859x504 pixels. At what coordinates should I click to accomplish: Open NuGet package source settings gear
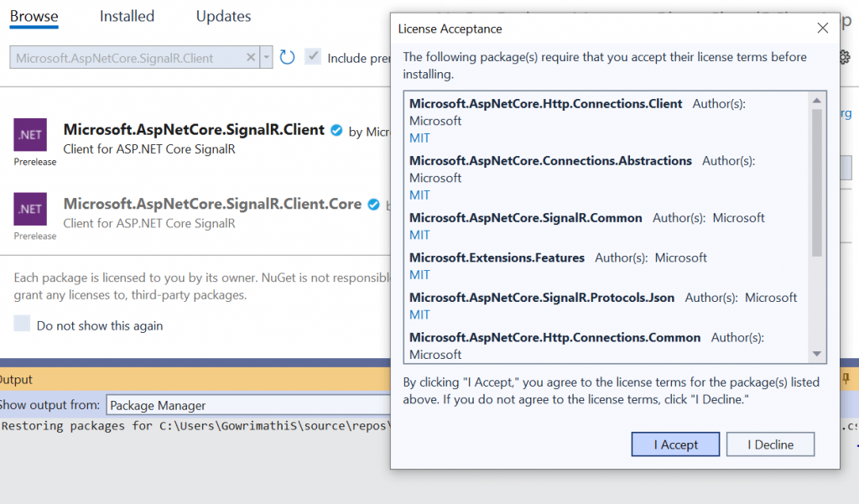[x=845, y=56]
